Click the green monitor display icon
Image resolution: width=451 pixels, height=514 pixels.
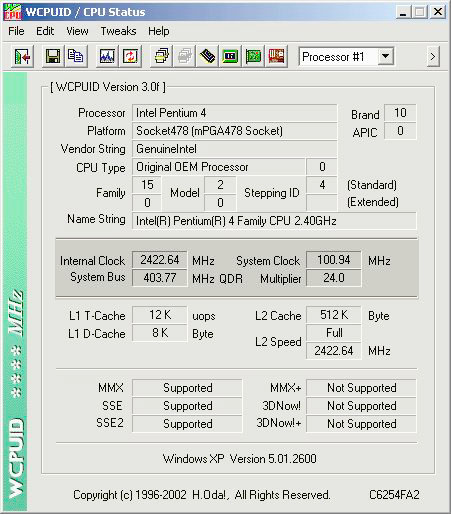[230, 57]
